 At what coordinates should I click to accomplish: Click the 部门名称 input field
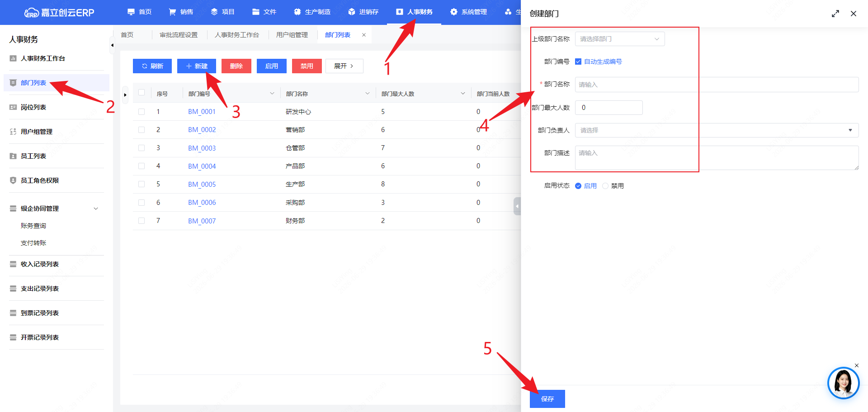pos(717,85)
